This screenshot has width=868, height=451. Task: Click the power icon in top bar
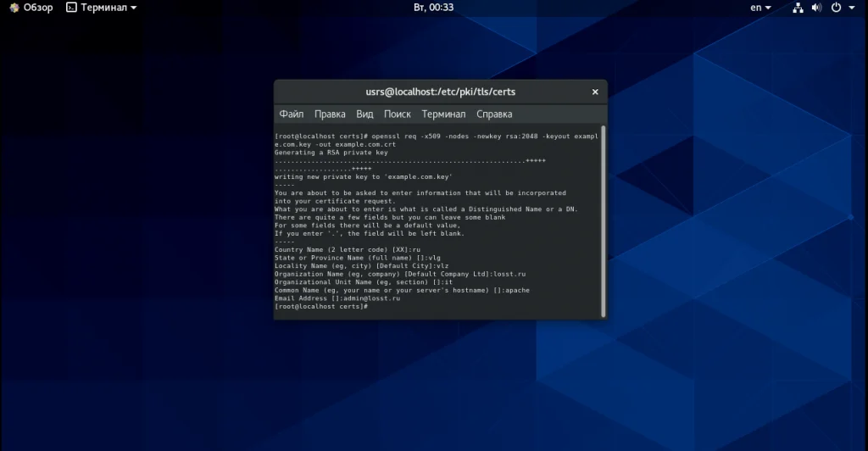836,8
